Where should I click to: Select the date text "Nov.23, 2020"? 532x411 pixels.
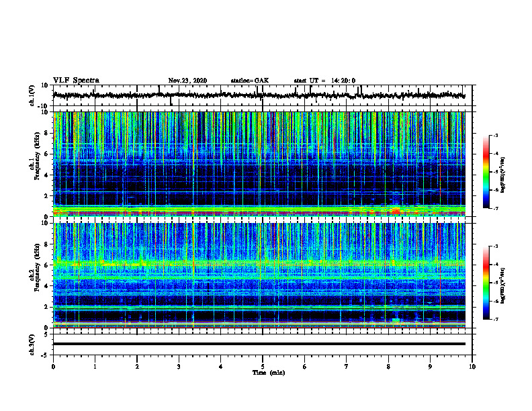[187, 81]
